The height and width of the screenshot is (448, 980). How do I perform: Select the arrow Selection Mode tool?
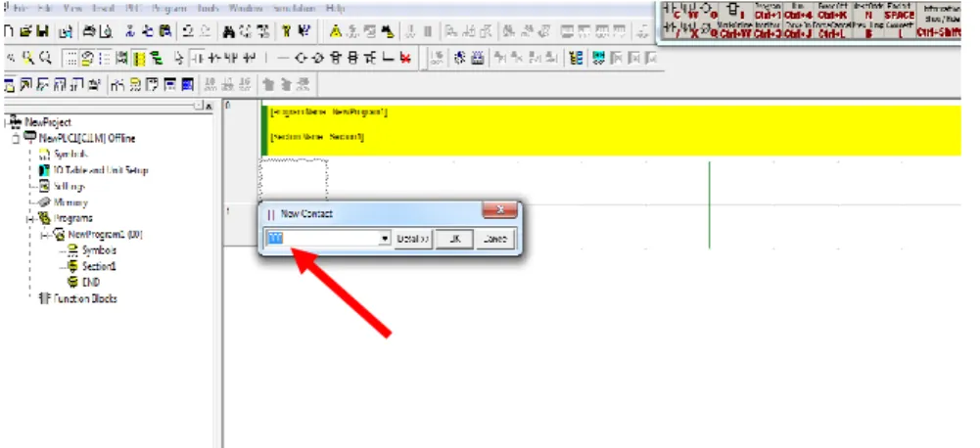point(180,58)
